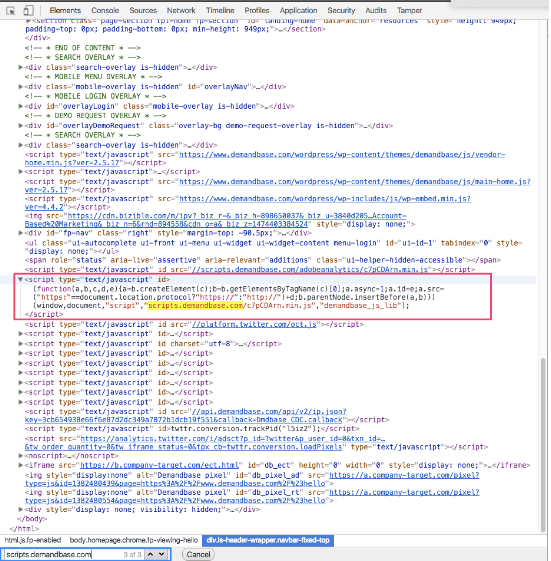The width and height of the screenshot is (551, 561).
Task: Open the Tamper tab
Action: (x=410, y=10)
